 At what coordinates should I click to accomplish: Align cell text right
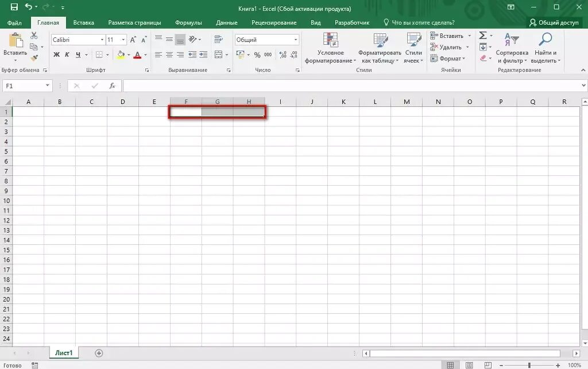[x=180, y=55]
